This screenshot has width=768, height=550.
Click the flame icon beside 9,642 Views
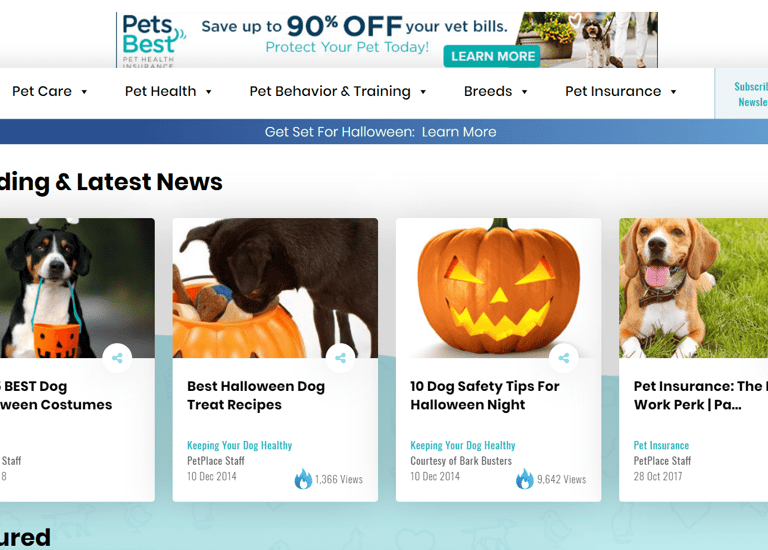point(525,478)
